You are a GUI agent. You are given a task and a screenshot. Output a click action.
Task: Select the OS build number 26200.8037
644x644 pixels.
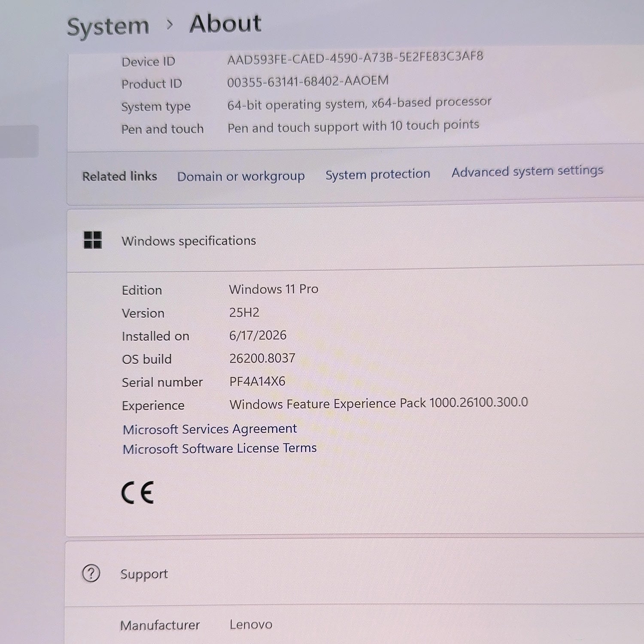tap(262, 358)
